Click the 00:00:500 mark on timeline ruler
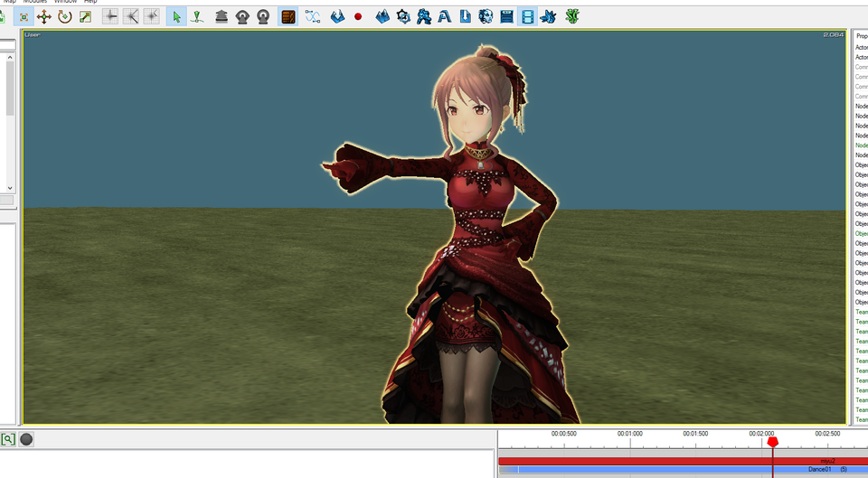 coord(563,434)
